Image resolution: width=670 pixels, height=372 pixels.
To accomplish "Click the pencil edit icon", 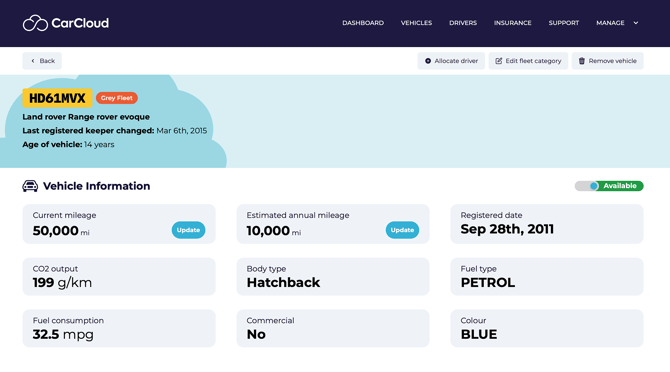I will (498, 61).
